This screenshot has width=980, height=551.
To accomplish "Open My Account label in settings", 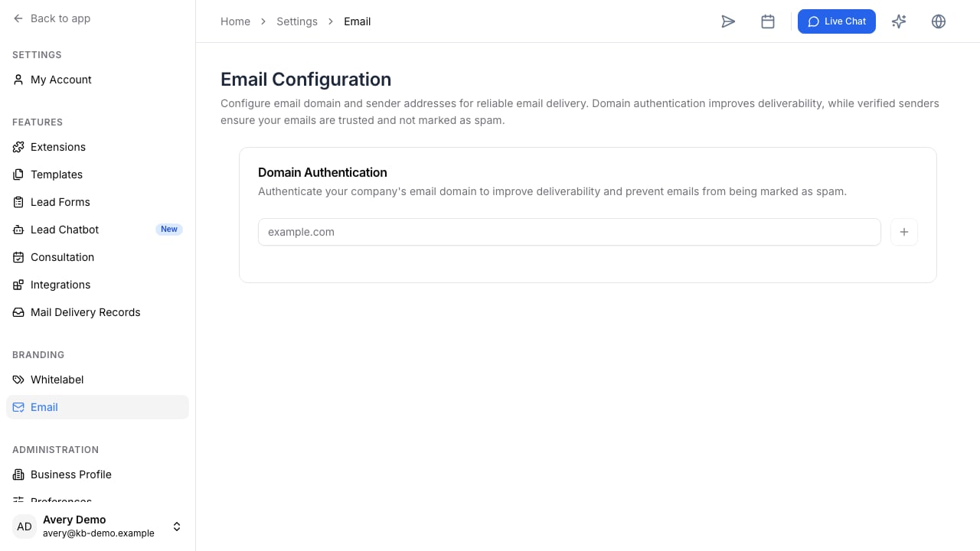I will click(61, 80).
